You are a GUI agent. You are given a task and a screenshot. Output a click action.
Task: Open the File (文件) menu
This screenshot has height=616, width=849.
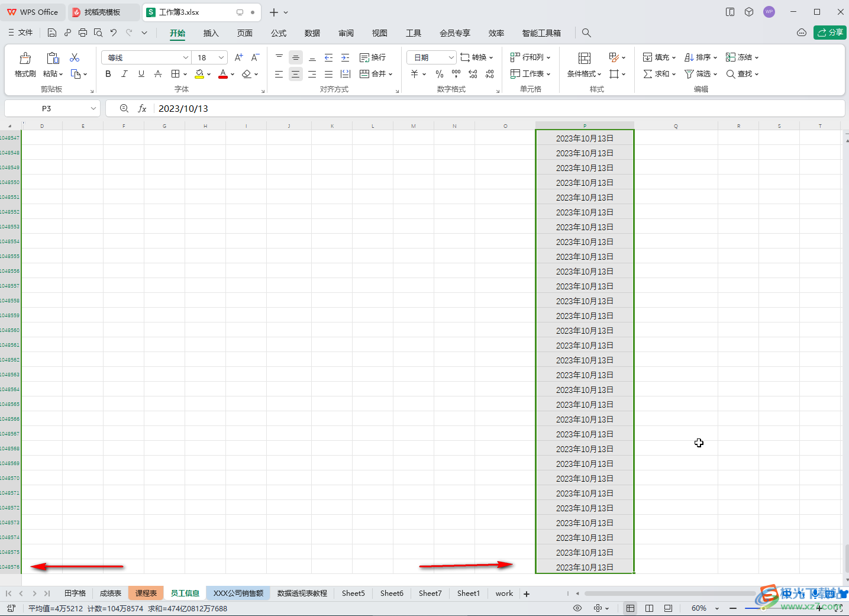click(x=21, y=33)
